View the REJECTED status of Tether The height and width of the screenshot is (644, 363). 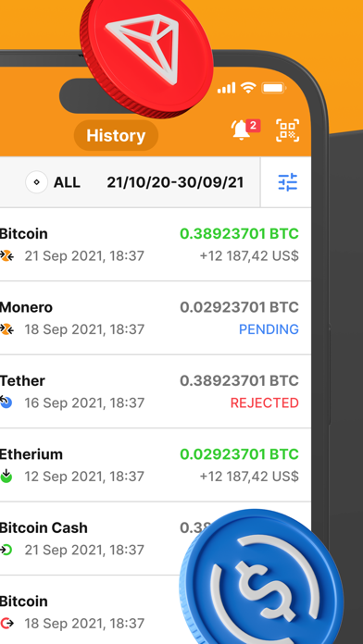pyautogui.click(x=265, y=402)
